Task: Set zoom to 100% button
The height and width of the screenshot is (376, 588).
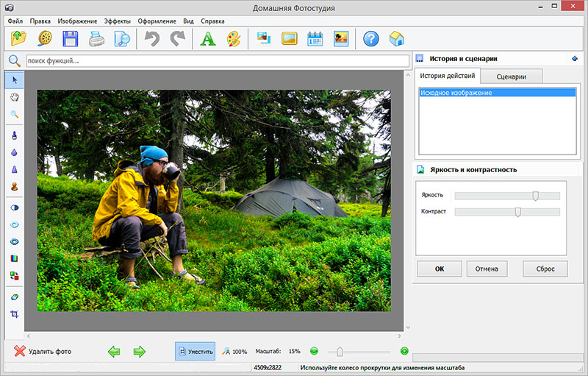Action: click(234, 351)
